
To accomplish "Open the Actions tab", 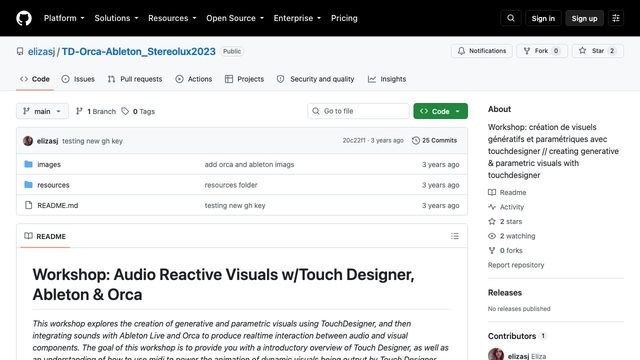I will 193,79.
